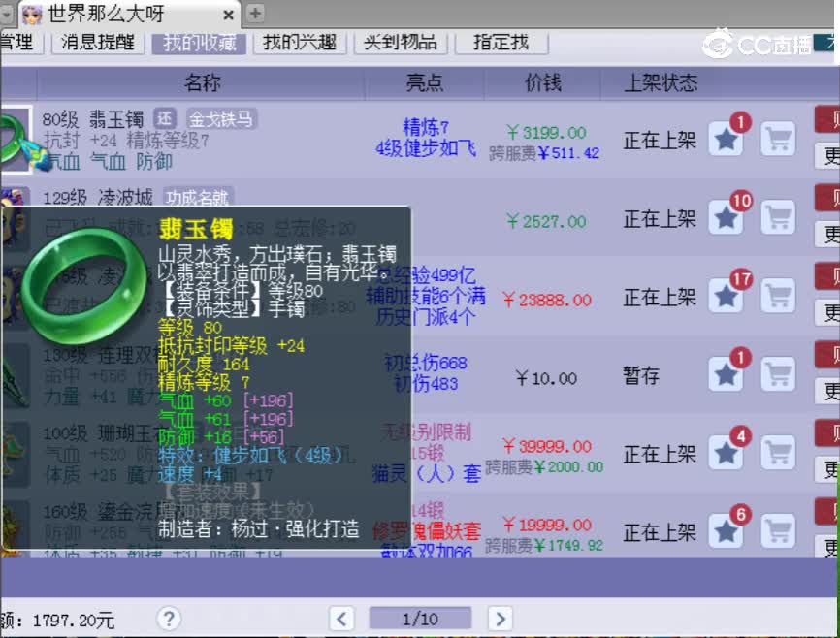Image resolution: width=840 pixels, height=638 pixels.
Task: Select the 世界那么大呀 window tab
Action: coord(131,14)
